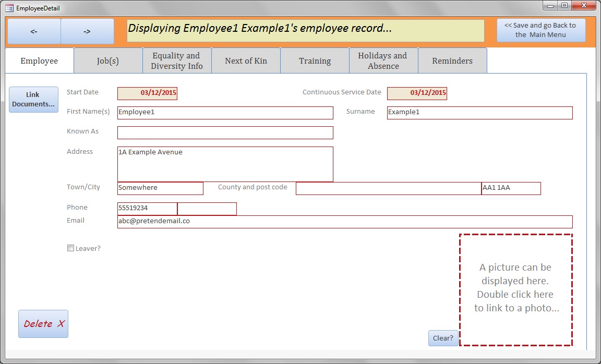This screenshot has height=364, width=601.
Task: Click into the Known As field
Action: [225, 132]
